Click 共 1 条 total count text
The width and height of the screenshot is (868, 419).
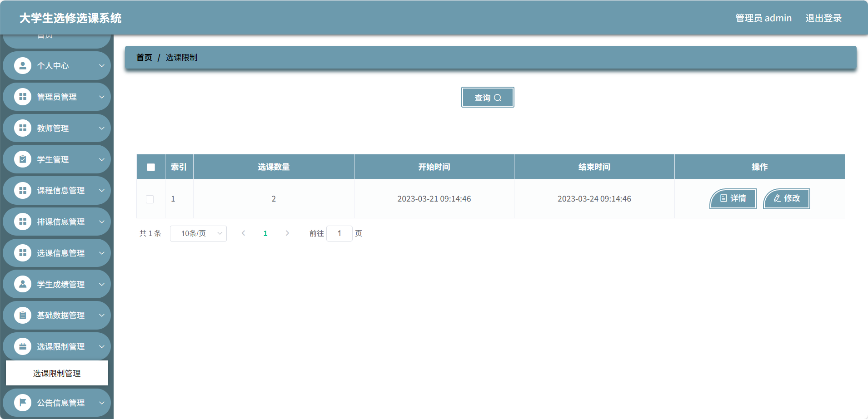(150, 233)
